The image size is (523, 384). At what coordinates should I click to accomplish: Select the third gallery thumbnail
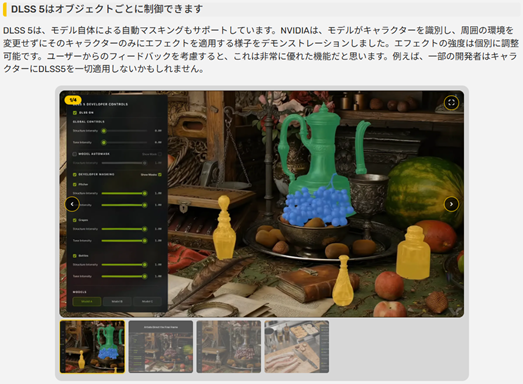pyautogui.click(x=229, y=347)
